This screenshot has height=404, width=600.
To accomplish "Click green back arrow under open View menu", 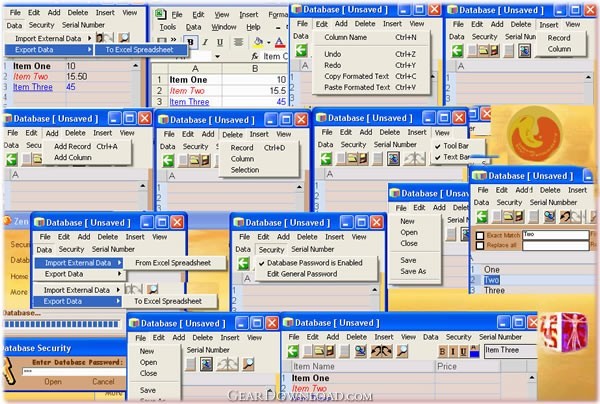I will [324, 158].
